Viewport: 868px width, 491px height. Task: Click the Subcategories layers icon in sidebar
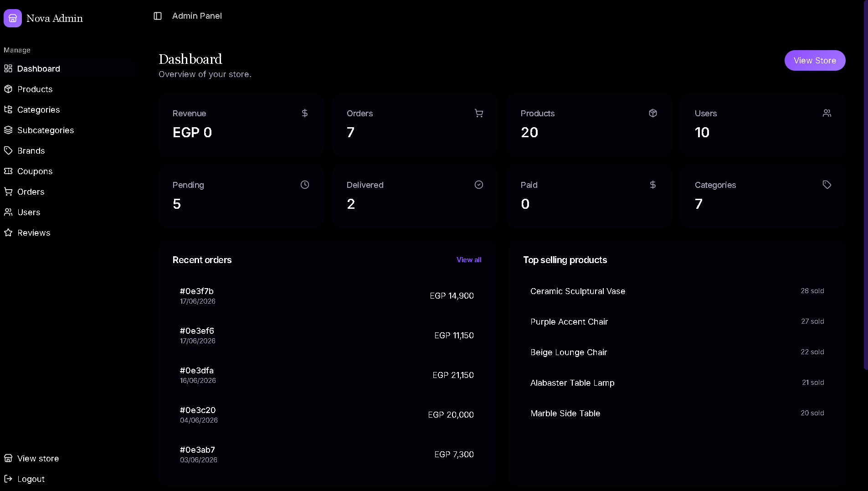(8, 130)
